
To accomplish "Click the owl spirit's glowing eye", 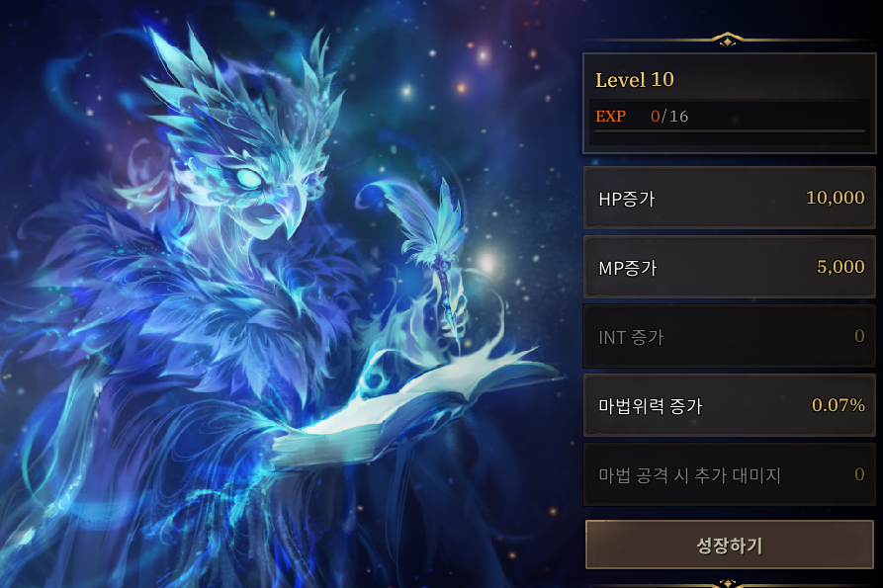I will (x=248, y=179).
